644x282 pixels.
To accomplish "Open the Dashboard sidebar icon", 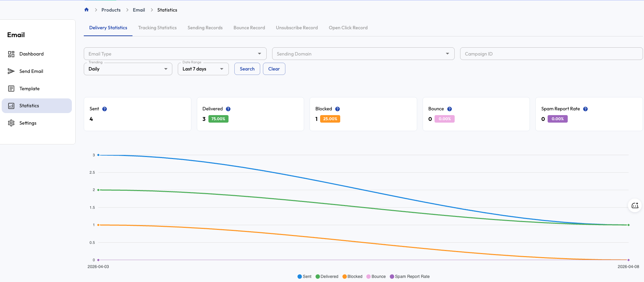I will pyautogui.click(x=11, y=54).
